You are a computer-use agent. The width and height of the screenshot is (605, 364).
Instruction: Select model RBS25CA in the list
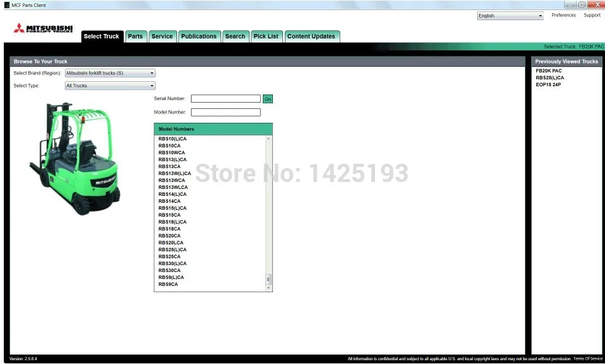coord(170,257)
